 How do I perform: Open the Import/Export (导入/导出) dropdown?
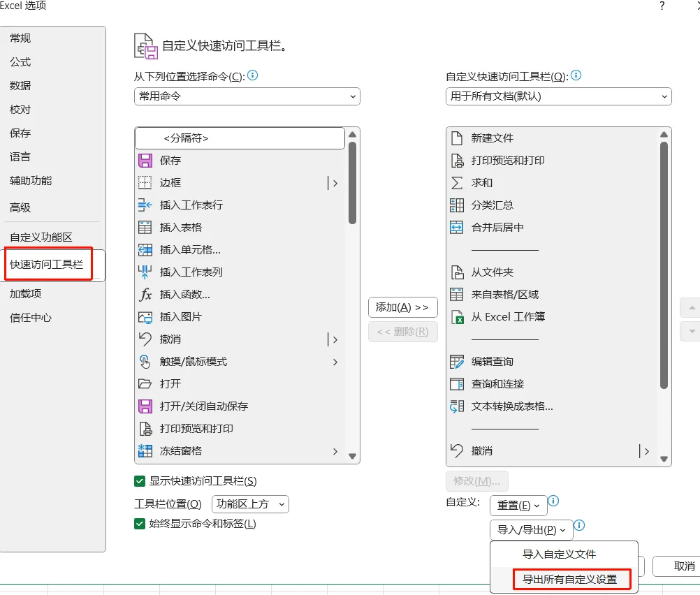pyautogui.click(x=531, y=530)
